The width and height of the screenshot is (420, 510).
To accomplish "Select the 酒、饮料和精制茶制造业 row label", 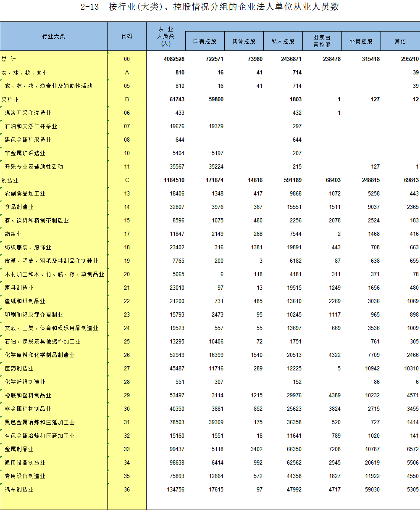I will pos(37,221).
